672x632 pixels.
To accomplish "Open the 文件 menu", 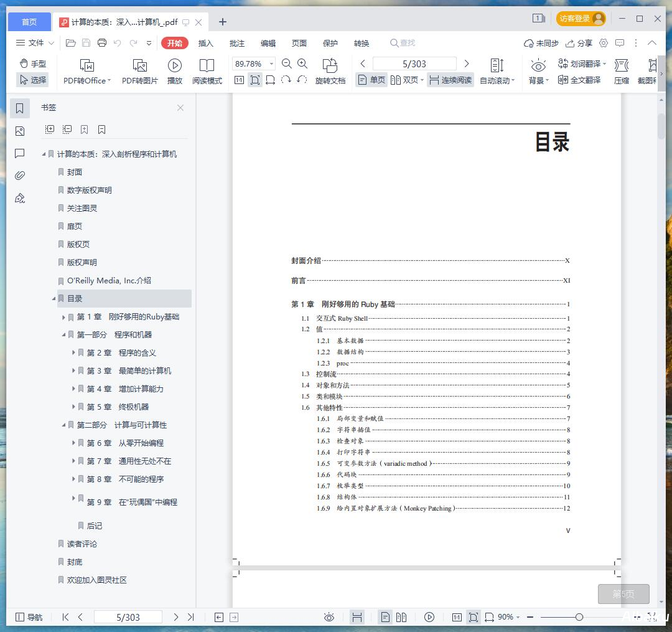I will click(34, 43).
